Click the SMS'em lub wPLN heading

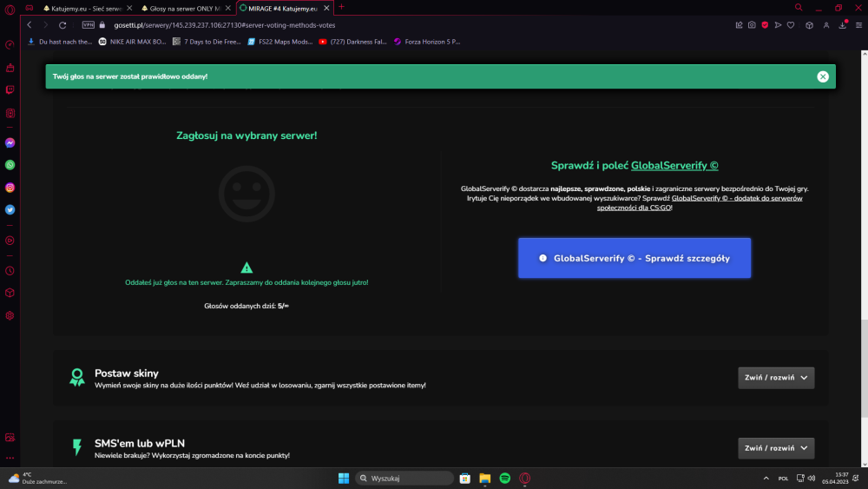tap(140, 443)
